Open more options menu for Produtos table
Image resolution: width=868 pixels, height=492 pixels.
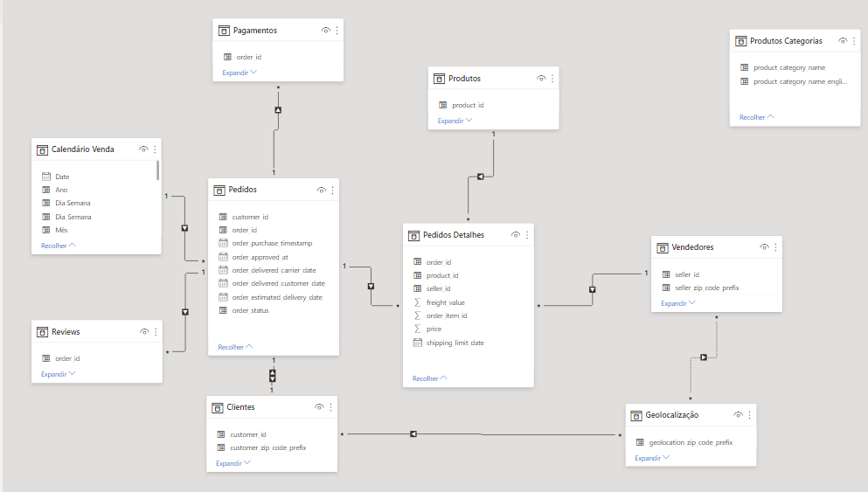pyautogui.click(x=552, y=79)
